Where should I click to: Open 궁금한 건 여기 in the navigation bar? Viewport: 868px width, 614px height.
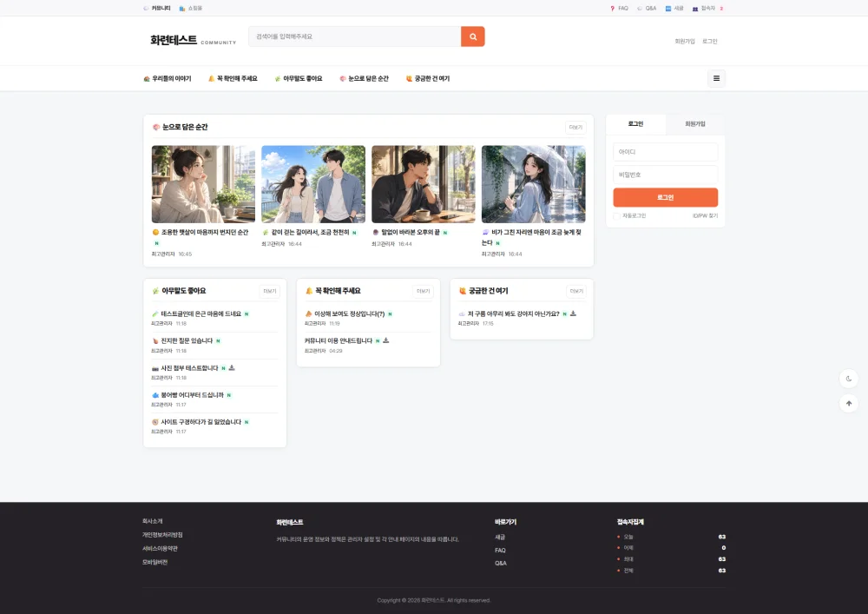tap(428, 79)
